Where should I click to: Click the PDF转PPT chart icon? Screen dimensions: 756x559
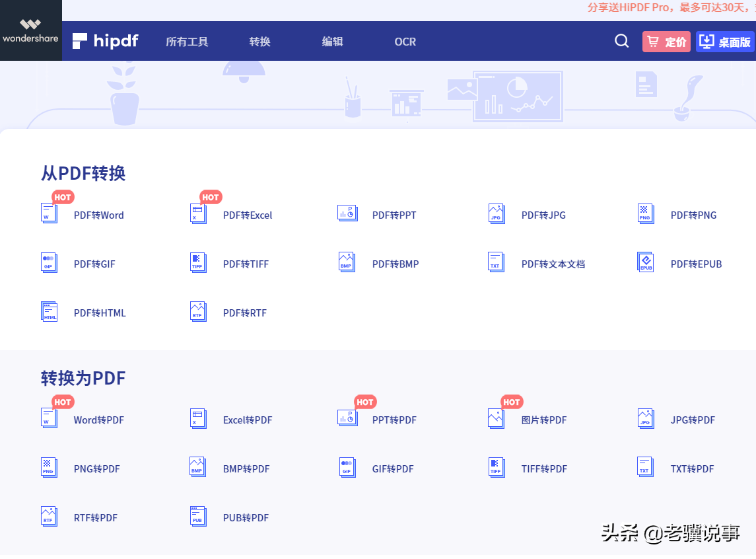(x=347, y=213)
